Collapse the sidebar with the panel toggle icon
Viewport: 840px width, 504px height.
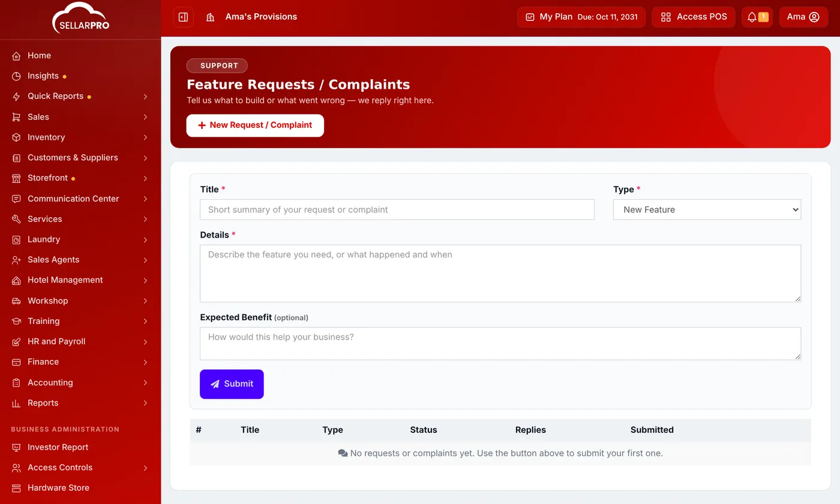pos(184,17)
